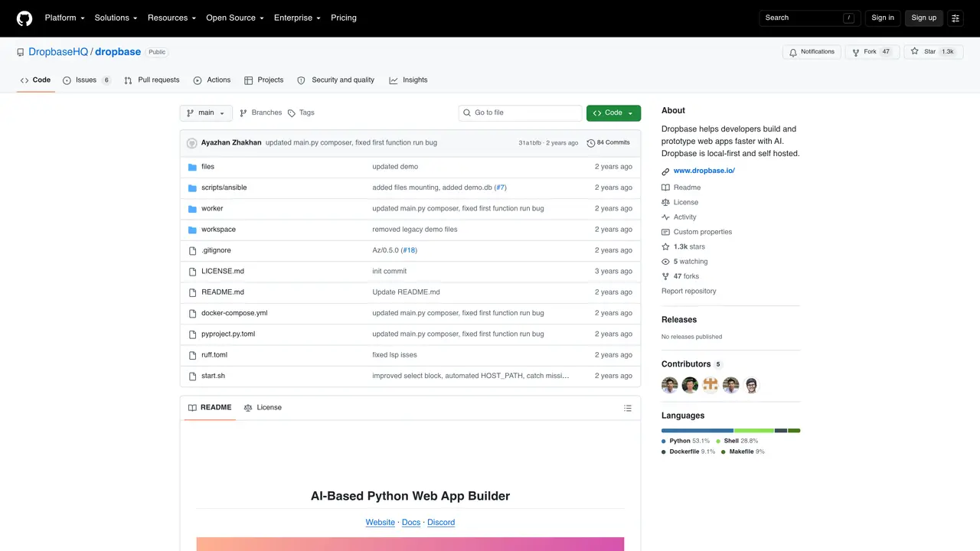Image resolution: width=980 pixels, height=551 pixels.
Task: Open the Insights tab
Action: [x=408, y=80]
